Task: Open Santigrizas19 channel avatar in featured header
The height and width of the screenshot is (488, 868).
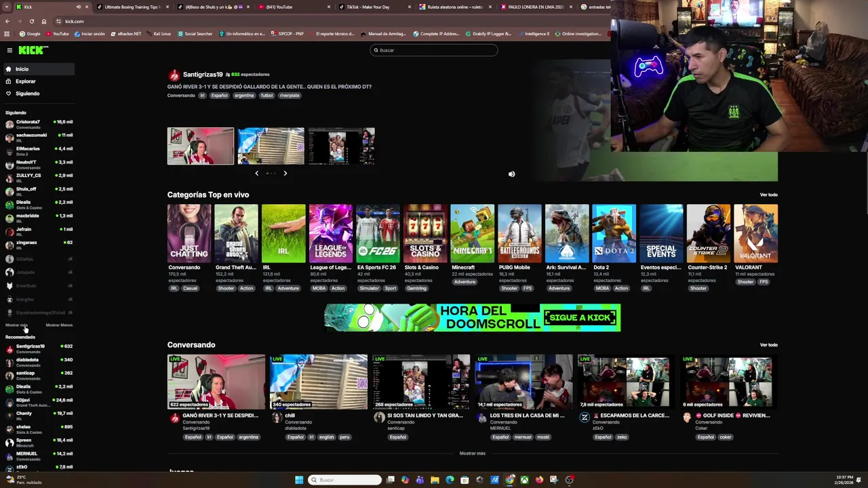Action: coord(174,75)
